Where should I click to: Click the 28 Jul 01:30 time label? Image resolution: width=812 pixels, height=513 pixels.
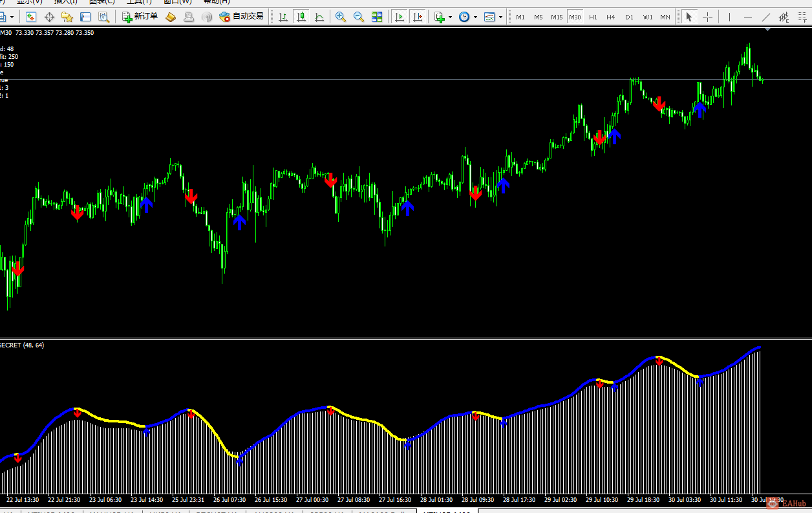point(436,500)
